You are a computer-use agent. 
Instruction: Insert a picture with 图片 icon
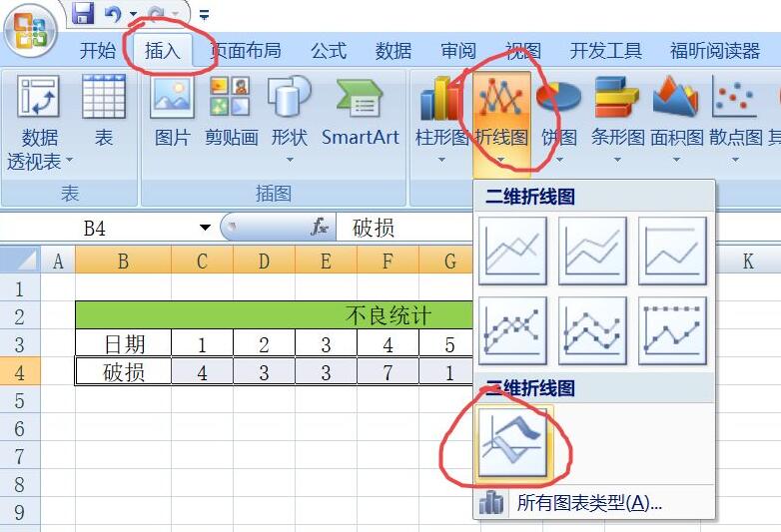[173, 112]
